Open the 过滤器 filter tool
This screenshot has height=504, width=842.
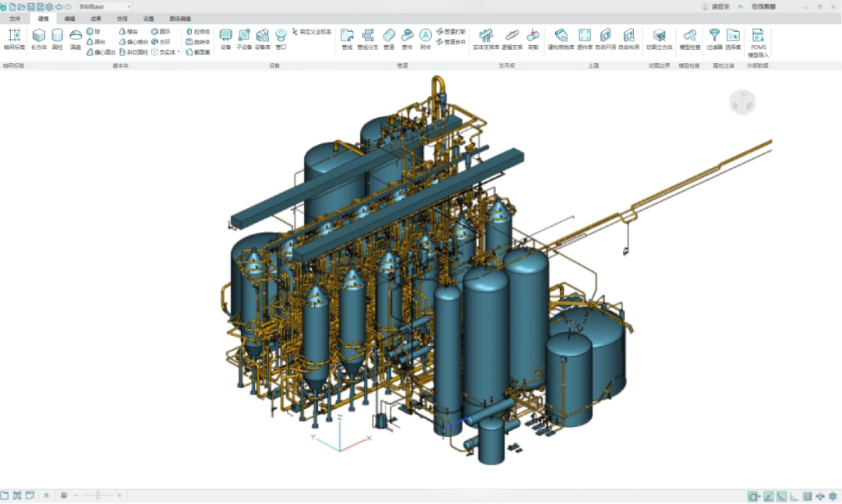click(714, 36)
